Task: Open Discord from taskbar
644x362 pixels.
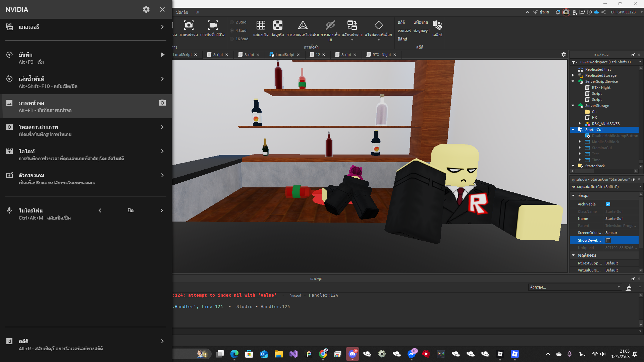Action: click(x=353, y=354)
